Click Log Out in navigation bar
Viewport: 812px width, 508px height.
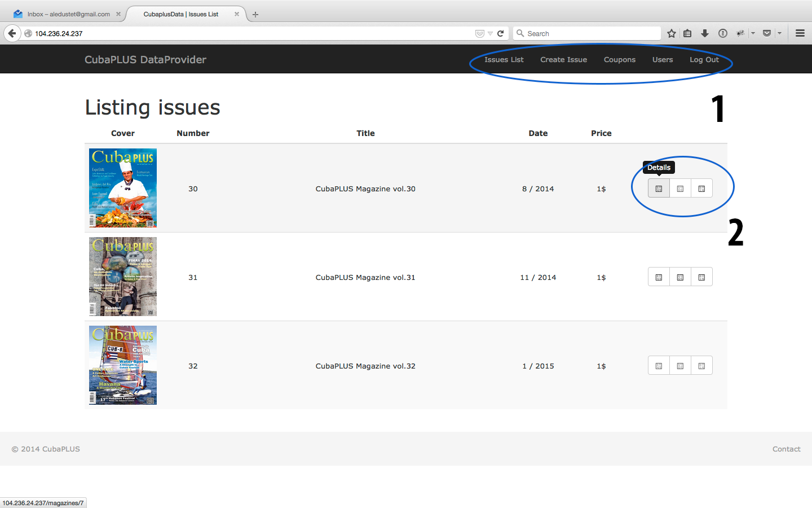click(x=704, y=59)
